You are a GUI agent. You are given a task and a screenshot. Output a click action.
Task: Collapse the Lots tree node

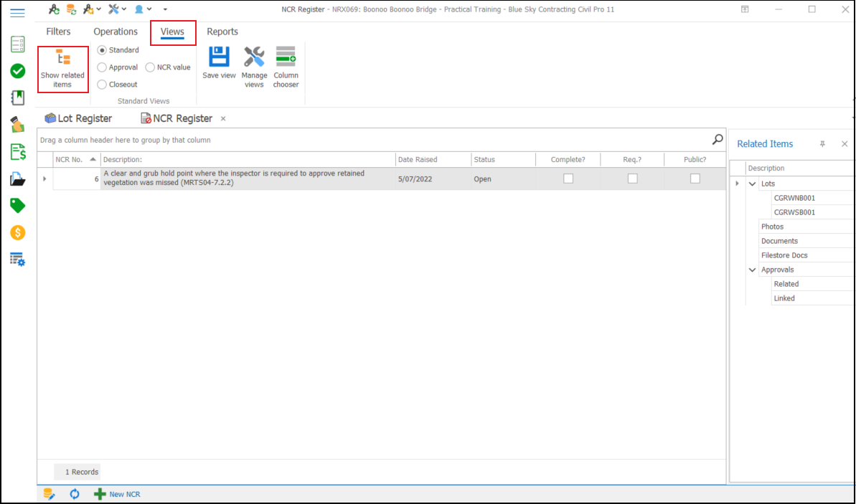(x=752, y=184)
